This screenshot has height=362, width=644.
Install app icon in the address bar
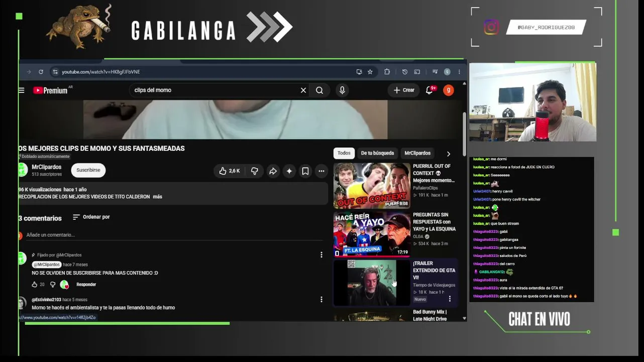tap(359, 72)
